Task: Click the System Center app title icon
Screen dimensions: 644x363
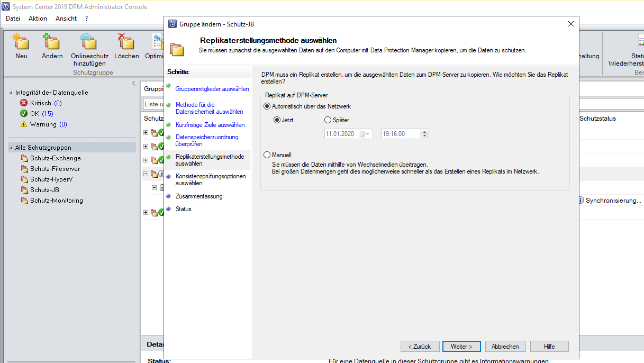Action: (5, 7)
